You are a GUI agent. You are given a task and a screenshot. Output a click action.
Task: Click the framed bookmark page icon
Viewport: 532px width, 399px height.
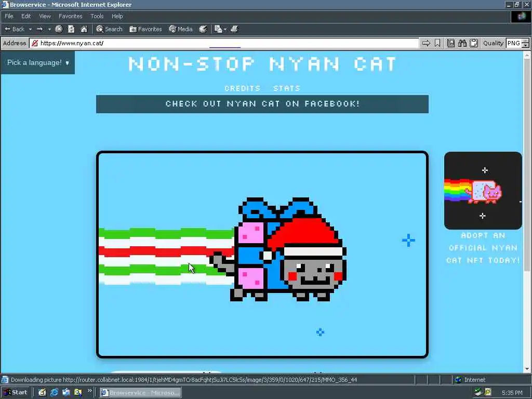click(x=450, y=43)
